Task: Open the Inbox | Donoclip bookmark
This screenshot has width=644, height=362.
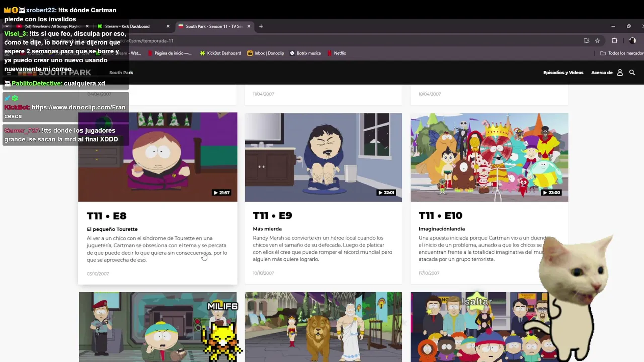Action: [265, 53]
